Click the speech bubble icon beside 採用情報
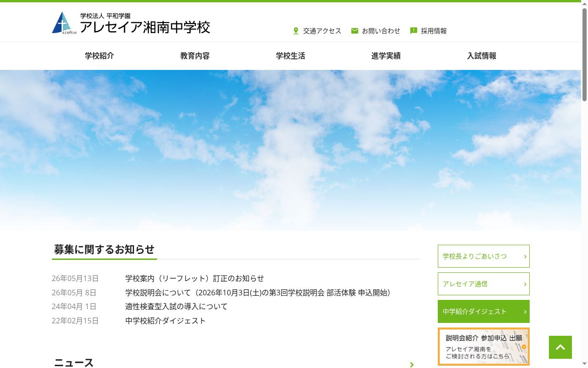 [x=413, y=31]
